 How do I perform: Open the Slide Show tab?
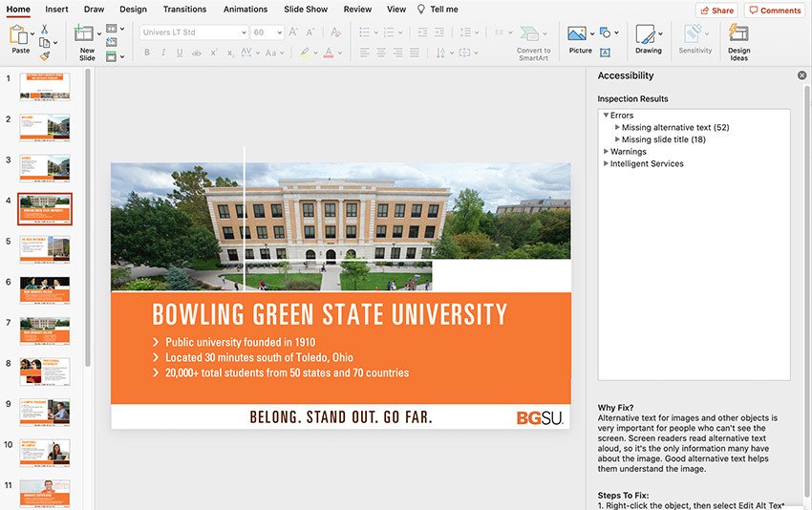[306, 10]
